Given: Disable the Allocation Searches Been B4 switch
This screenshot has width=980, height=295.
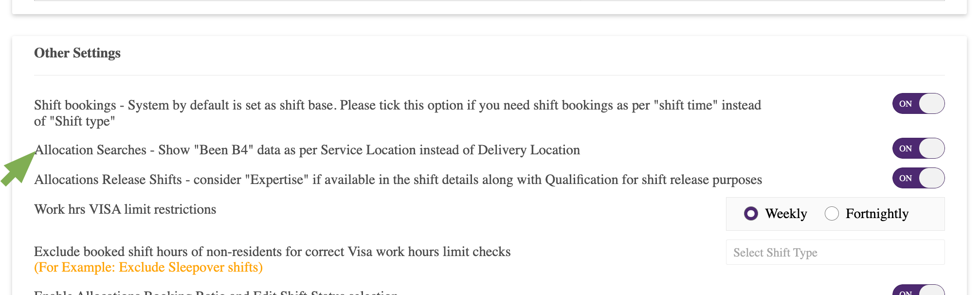Looking at the screenshot, I should pos(918,148).
